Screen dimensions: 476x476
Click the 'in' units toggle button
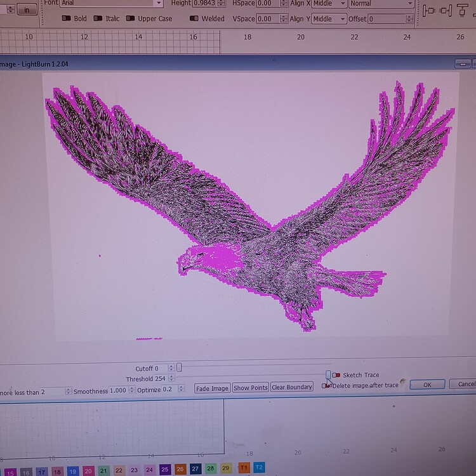coord(27,9)
